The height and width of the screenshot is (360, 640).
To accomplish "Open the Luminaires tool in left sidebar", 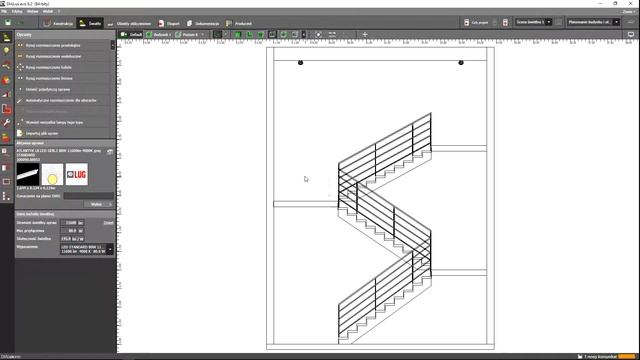I will tap(6, 37).
